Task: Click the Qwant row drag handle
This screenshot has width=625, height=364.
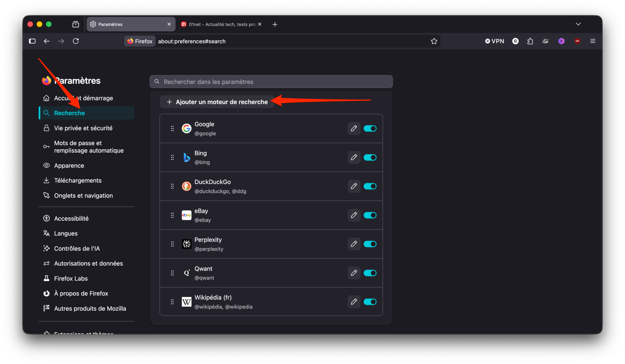Action: coord(172,273)
